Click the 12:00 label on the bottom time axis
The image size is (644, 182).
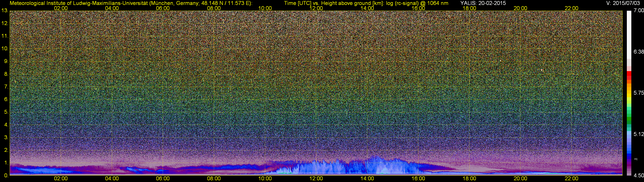pos(316,179)
